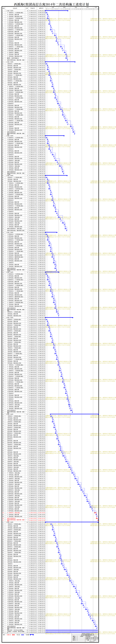Select the 12#楼二次结构 summary row
Viewport: 116px width, 644px height.
24,62
